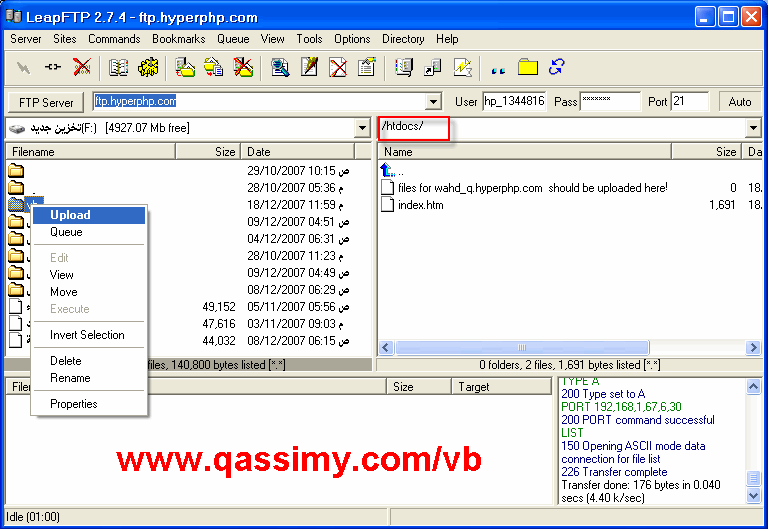768x529 pixels.
Task: Click the remote pane horizontal scrollbar thumb
Action: coord(522,348)
